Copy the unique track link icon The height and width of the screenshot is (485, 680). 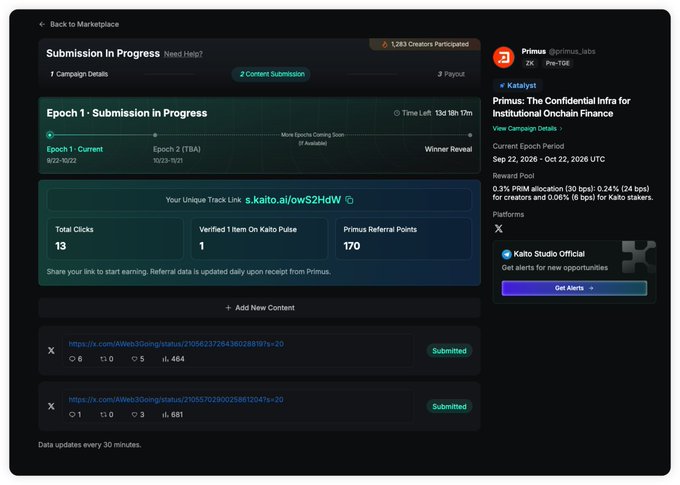[x=349, y=200]
